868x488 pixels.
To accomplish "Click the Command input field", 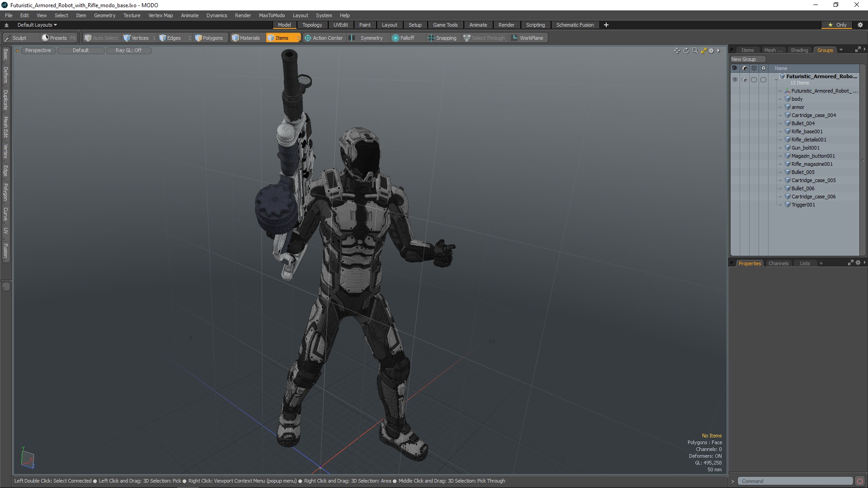I will coord(795,481).
